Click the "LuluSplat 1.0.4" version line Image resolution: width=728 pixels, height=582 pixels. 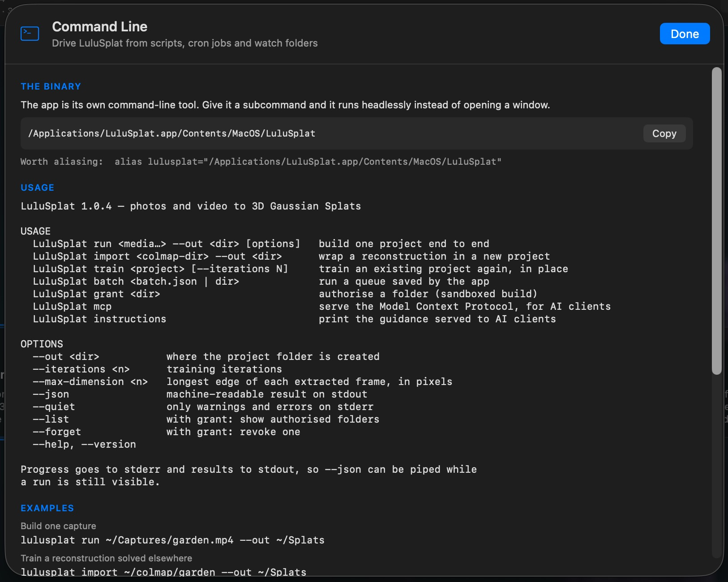pos(191,206)
